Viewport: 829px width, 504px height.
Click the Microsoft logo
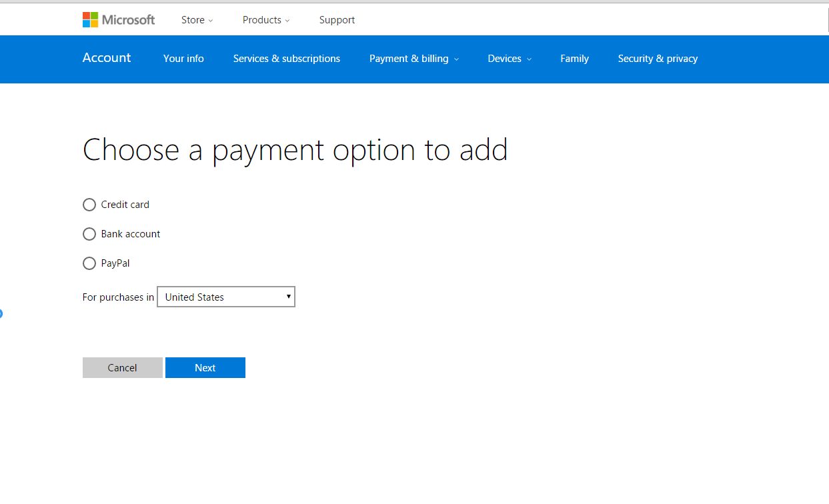pos(119,20)
